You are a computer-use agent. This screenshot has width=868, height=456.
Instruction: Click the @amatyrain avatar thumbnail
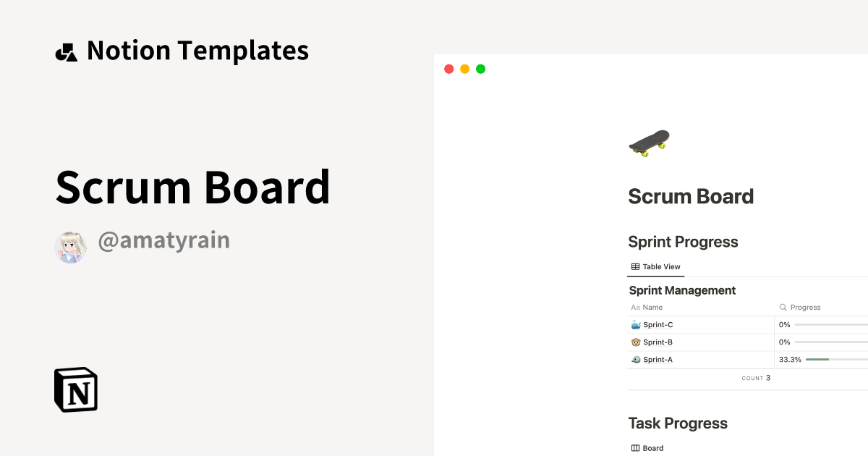pyautogui.click(x=70, y=247)
